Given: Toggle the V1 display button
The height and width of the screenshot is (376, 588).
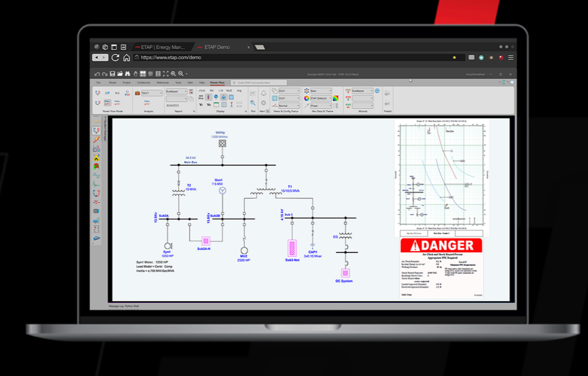Looking at the screenshot, I should point(201,105).
